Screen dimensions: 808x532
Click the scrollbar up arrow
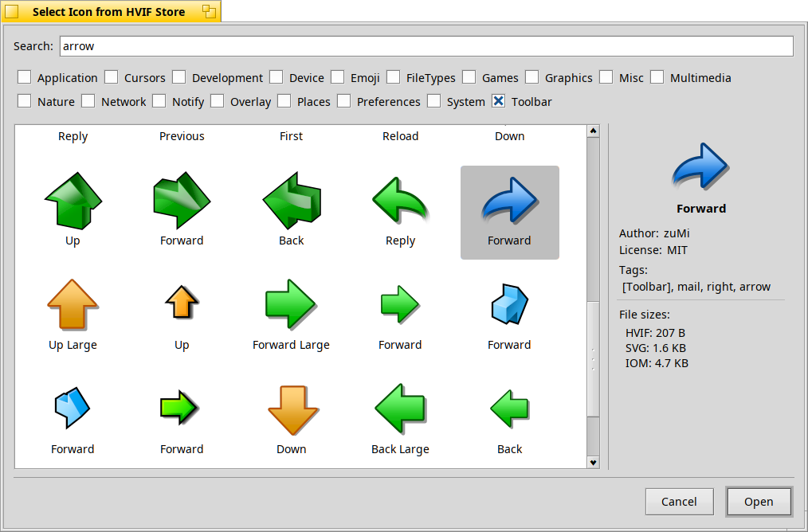(x=593, y=131)
